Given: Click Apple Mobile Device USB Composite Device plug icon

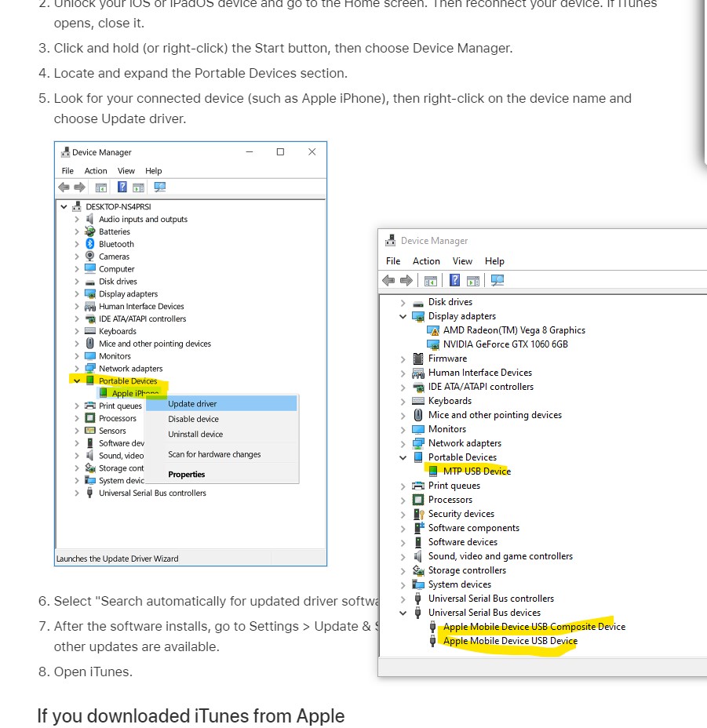Looking at the screenshot, I should click(x=432, y=627).
